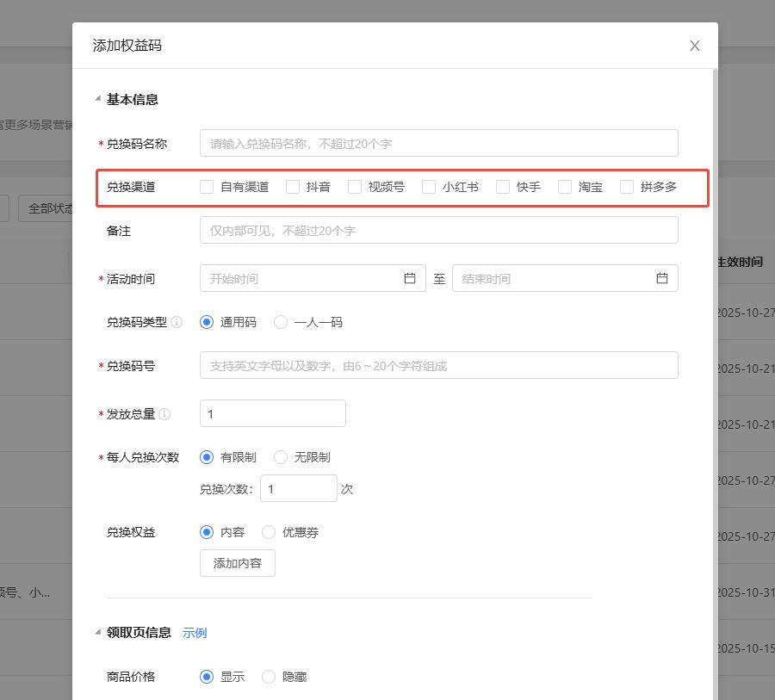Click calendar icon in end time field
The image size is (775, 700).
pyautogui.click(x=662, y=278)
